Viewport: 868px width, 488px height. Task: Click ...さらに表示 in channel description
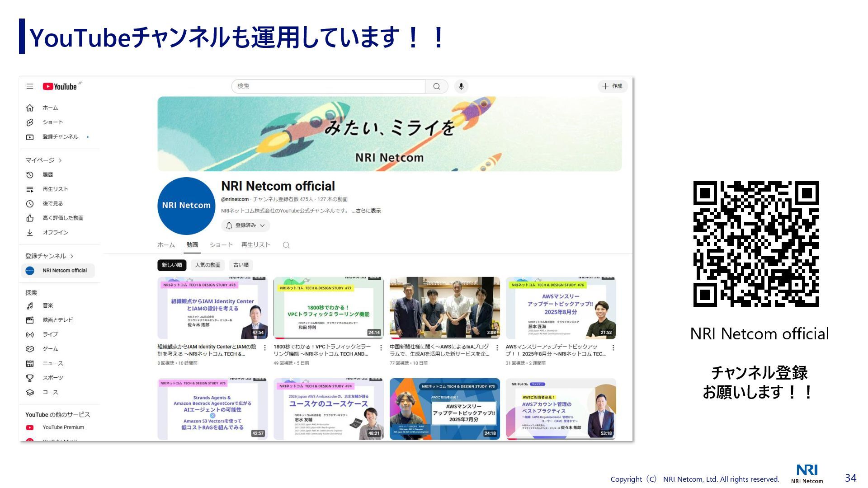point(366,211)
